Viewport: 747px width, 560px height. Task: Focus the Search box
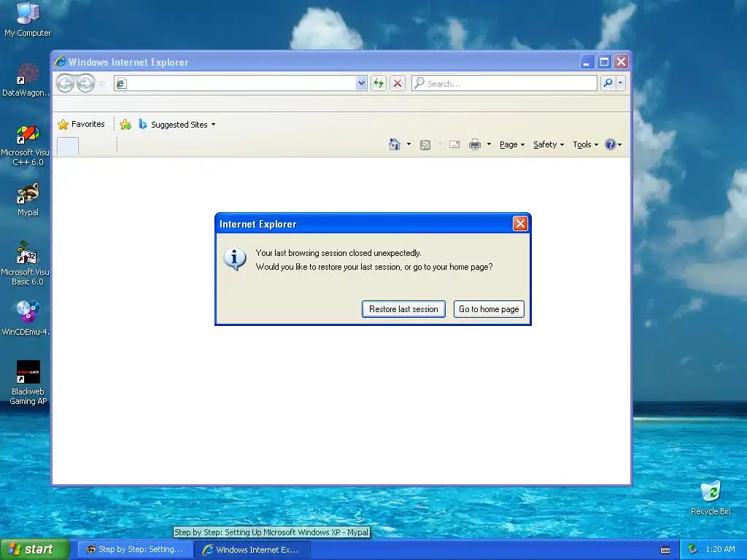[x=504, y=83]
